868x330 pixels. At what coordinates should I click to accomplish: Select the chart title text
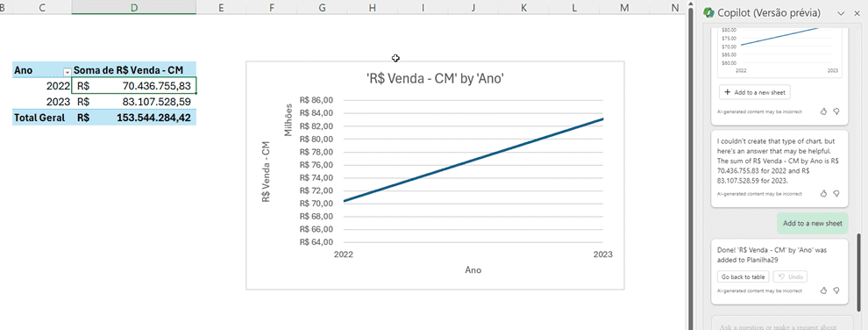pyautogui.click(x=435, y=79)
